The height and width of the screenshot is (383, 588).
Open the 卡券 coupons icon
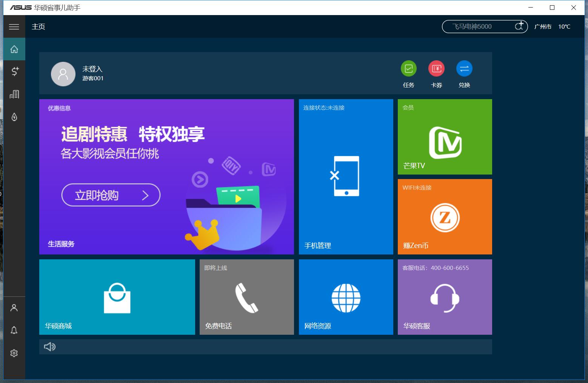coord(436,69)
